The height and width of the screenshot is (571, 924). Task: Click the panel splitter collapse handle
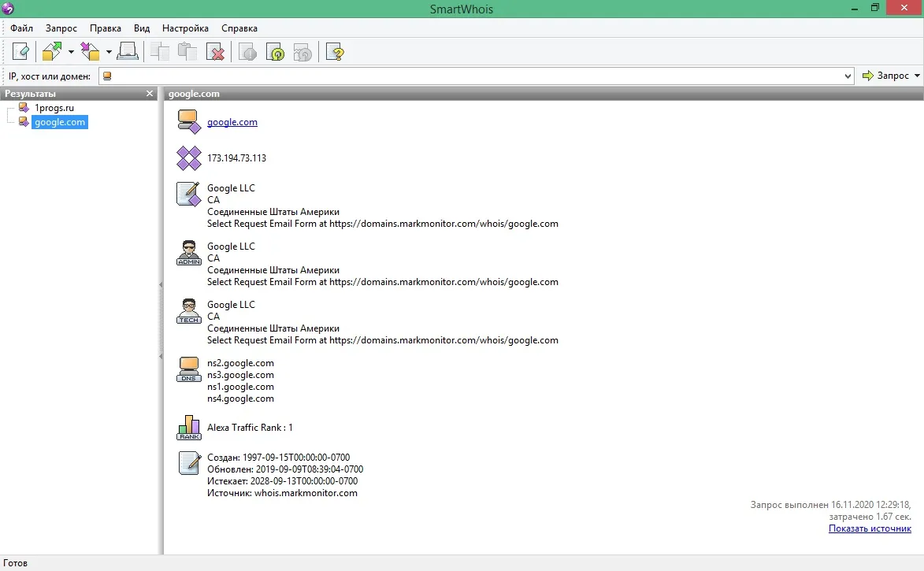click(161, 321)
